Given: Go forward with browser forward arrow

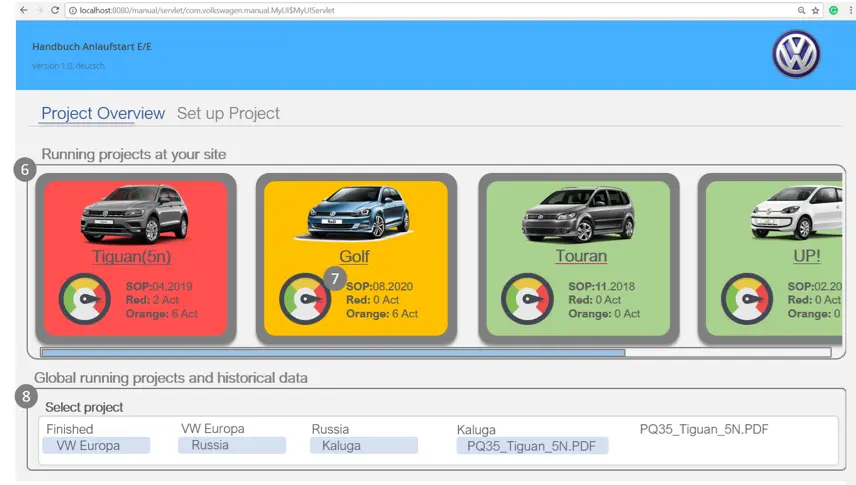Looking at the screenshot, I should (39, 10).
